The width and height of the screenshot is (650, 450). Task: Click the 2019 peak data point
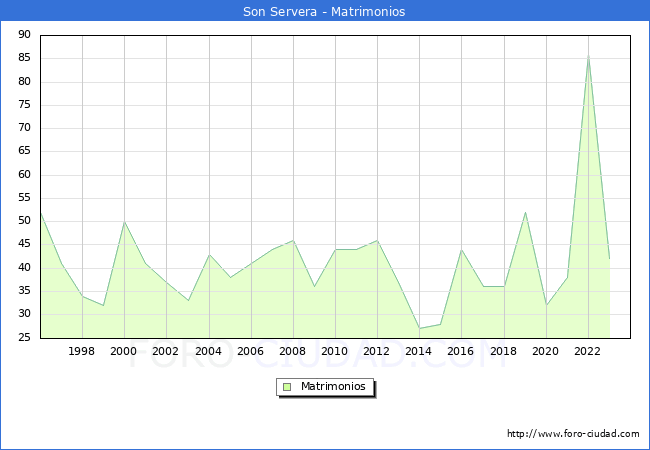click(525, 212)
